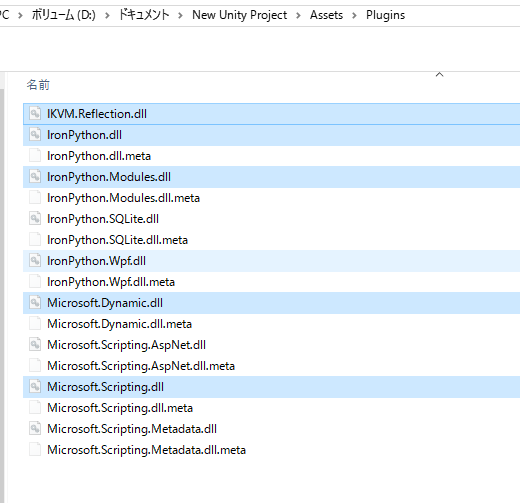Click the Plugins breadcrumb segment

tap(385, 15)
